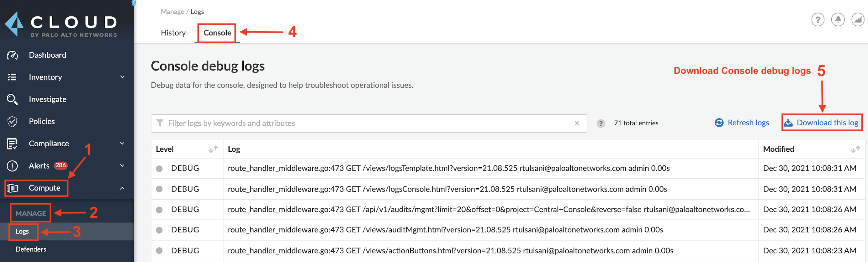Open the notifications bell icon
The width and height of the screenshot is (868, 262).
click(x=838, y=20)
